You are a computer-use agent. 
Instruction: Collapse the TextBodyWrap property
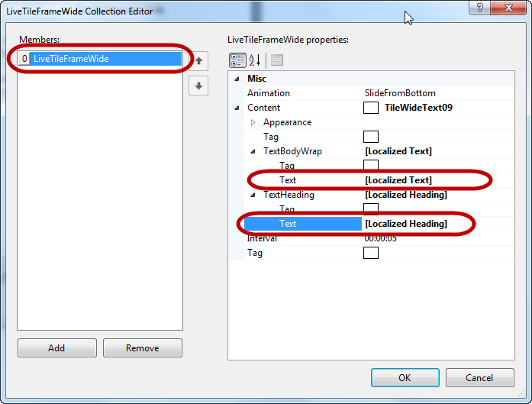253,151
